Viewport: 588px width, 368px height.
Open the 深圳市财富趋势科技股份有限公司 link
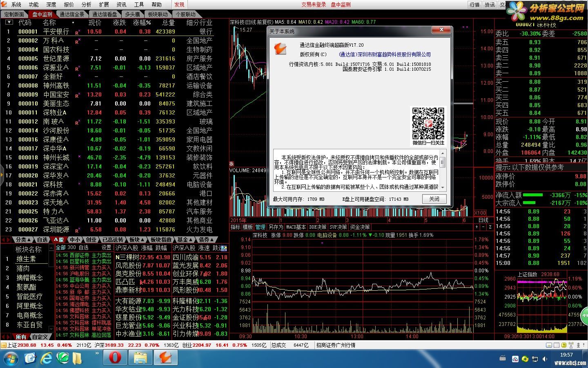coord(385,54)
